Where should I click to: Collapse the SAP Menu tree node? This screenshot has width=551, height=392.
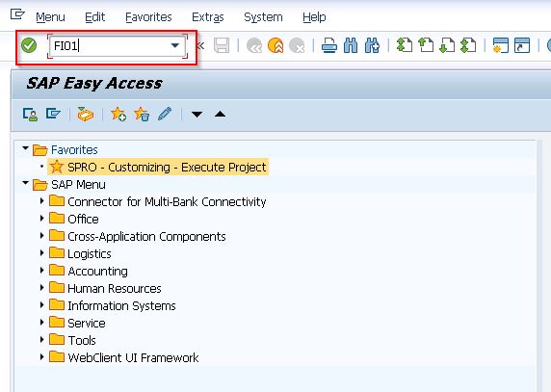[x=25, y=183]
